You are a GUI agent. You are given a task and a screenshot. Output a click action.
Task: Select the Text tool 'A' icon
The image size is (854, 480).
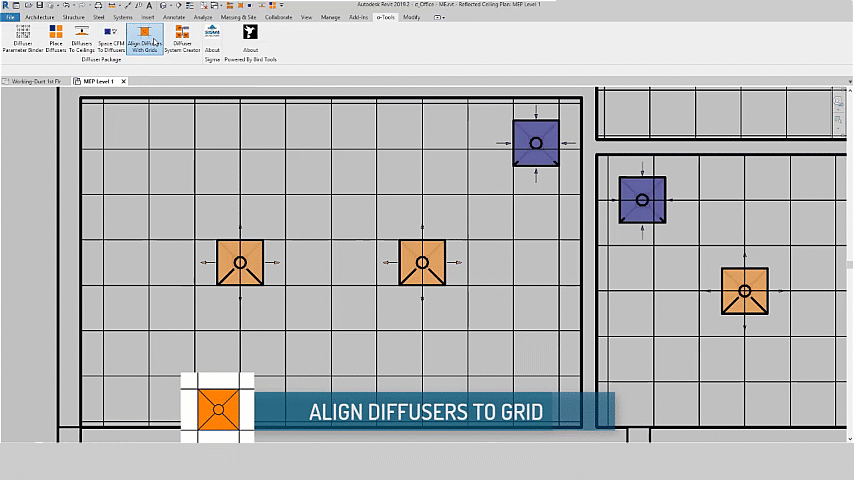click(x=149, y=5)
